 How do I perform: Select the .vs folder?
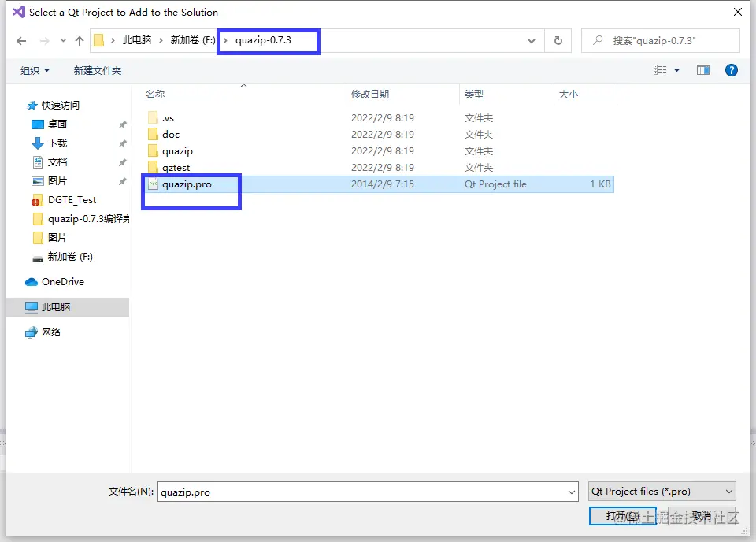tap(168, 118)
